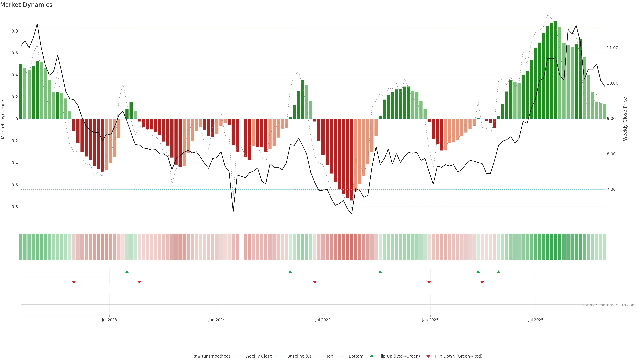Click the rightmost green Flip Up triangle marker
The height and width of the screenshot is (362, 644).
498,272
